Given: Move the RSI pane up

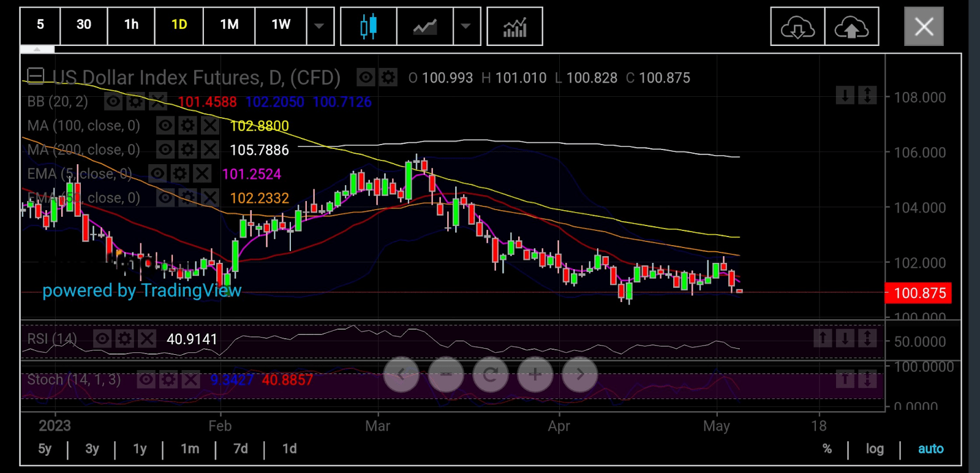Looking at the screenshot, I should click(823, 338).
